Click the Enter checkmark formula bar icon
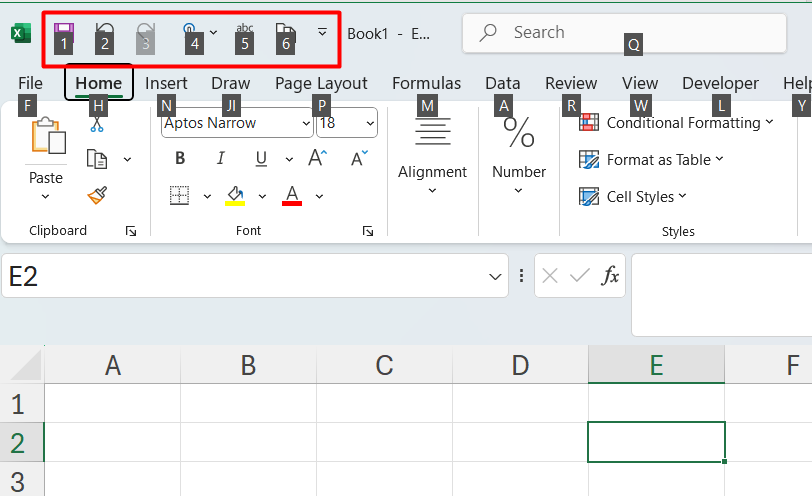This screenshot has width=812, height=496. pyautogui.click(x=579, y=276)
